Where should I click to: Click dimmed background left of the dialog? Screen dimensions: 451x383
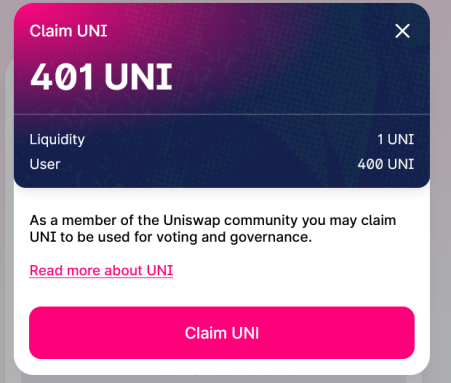[x=7, y=200]
